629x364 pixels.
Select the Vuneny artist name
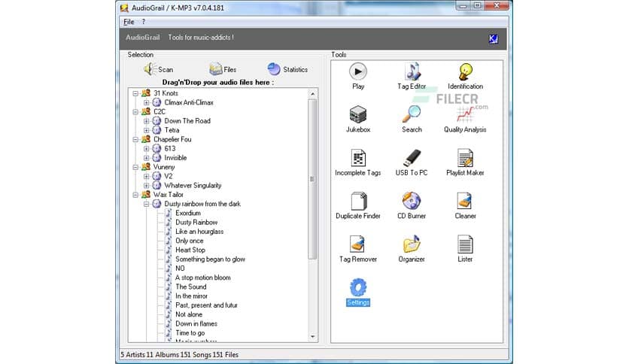(164, 167)
